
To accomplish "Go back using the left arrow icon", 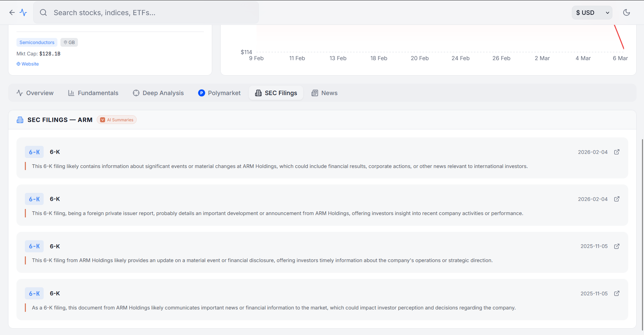I will [x=12, y=12].
